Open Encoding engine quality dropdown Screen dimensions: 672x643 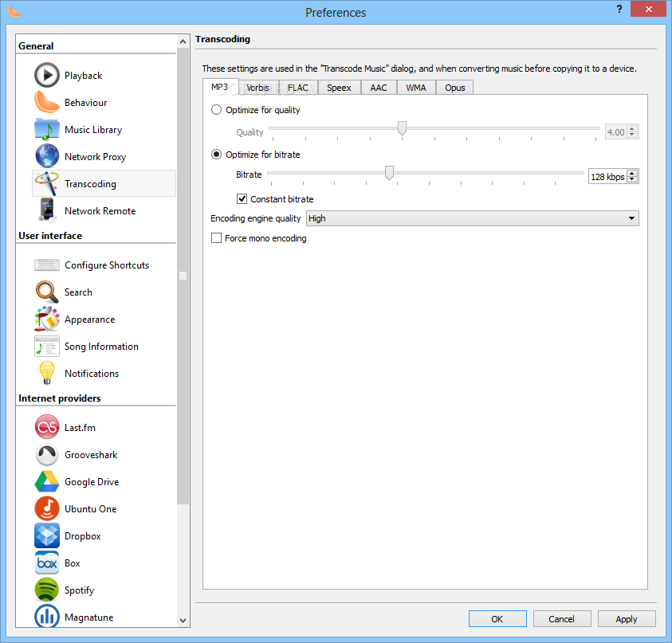[x=472, y=218]
